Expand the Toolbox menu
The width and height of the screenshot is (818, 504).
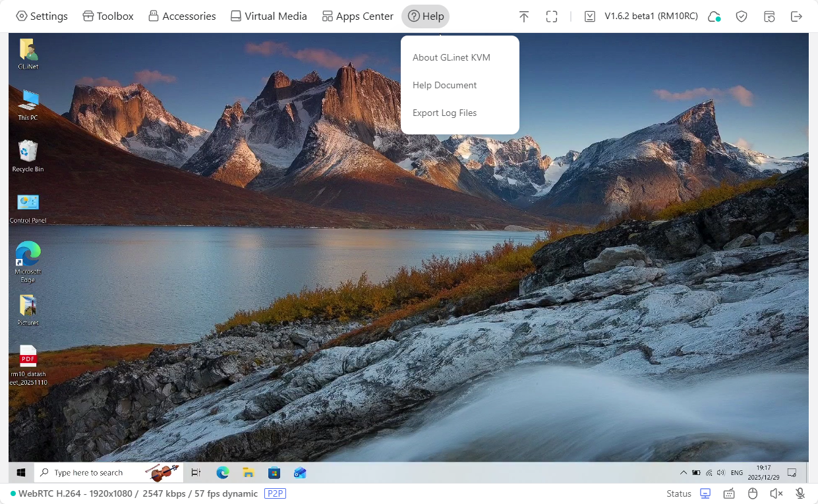coord(108,16)
